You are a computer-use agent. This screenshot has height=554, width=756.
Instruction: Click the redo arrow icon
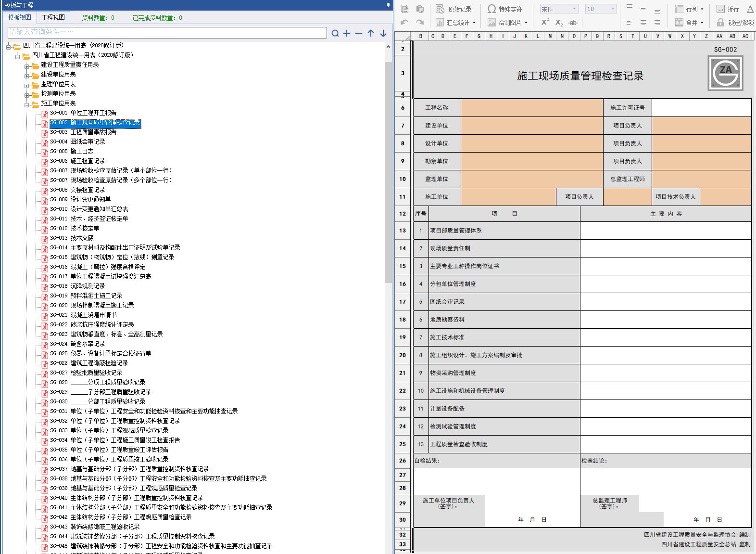click(x=420, y=22)
